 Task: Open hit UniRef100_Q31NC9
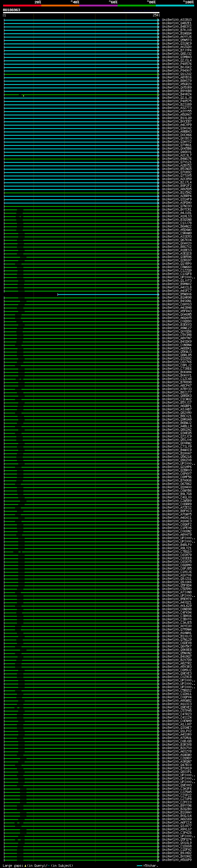coord(177,43)
